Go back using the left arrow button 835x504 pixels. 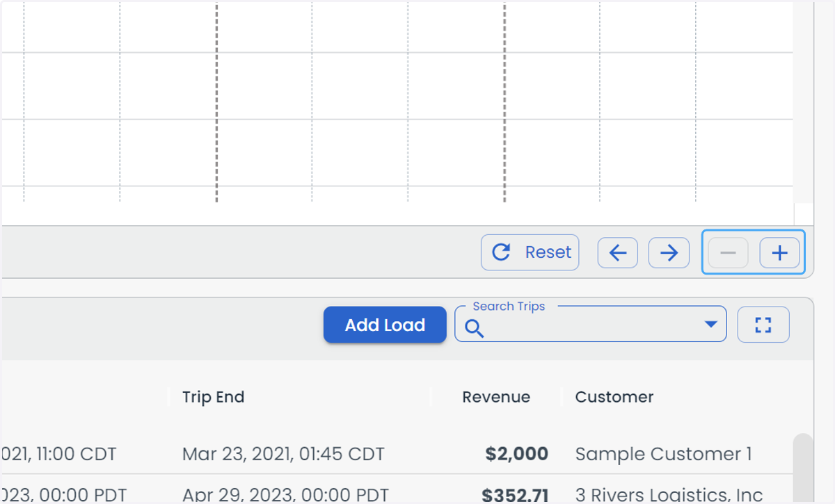click(618, 252)
